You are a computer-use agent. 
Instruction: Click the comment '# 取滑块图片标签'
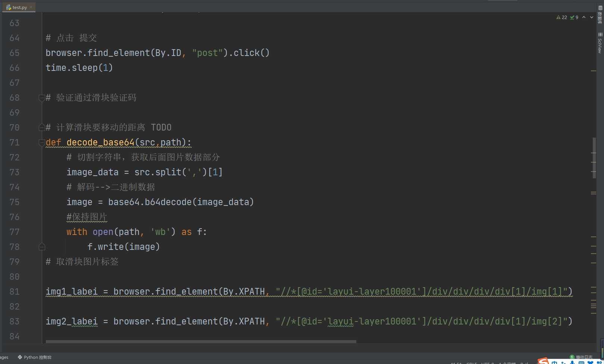point(82,262)
